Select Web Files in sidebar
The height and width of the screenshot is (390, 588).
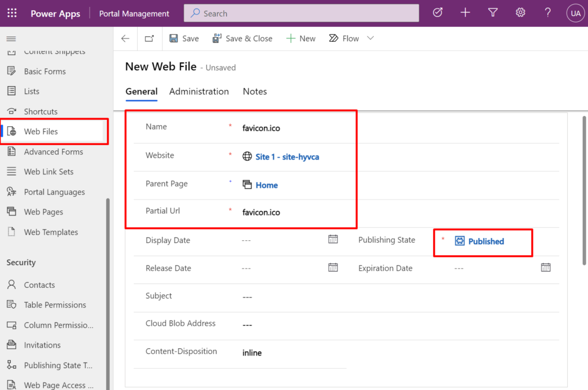tap(52, 131)
